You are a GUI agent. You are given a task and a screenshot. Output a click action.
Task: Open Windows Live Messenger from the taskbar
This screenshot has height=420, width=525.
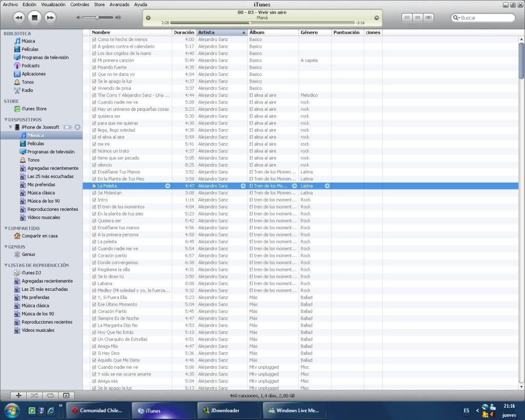[x=294, y=411]
